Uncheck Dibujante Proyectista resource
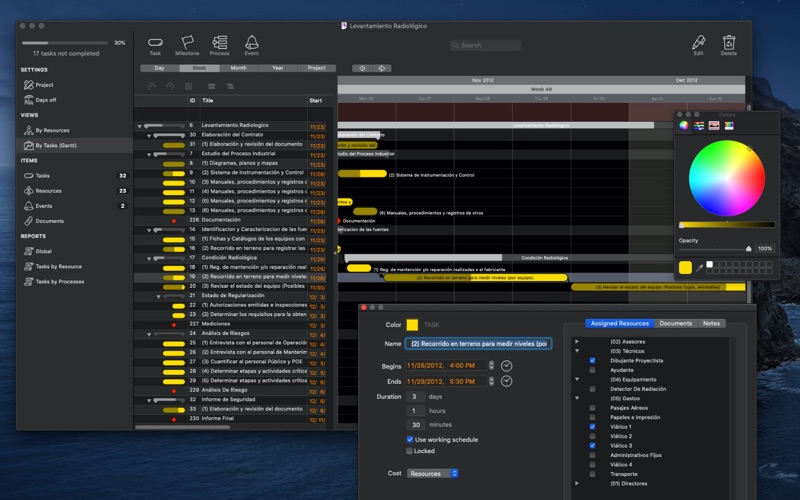Screen dimensions: 800x500 [x=592, y=361]
